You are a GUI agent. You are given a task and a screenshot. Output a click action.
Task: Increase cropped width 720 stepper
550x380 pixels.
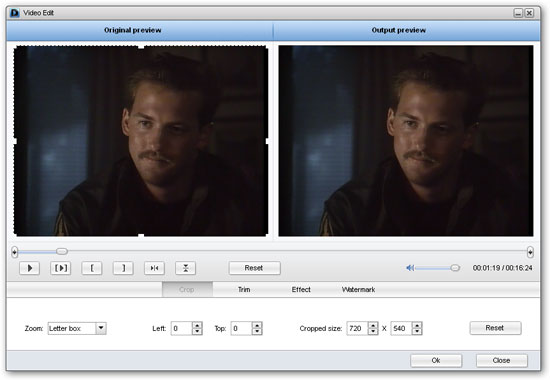373,325
